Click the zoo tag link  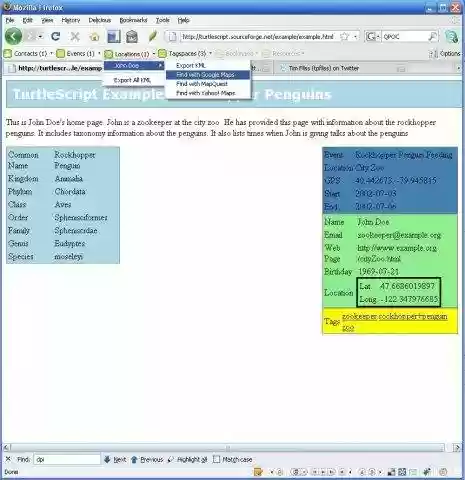348,328
